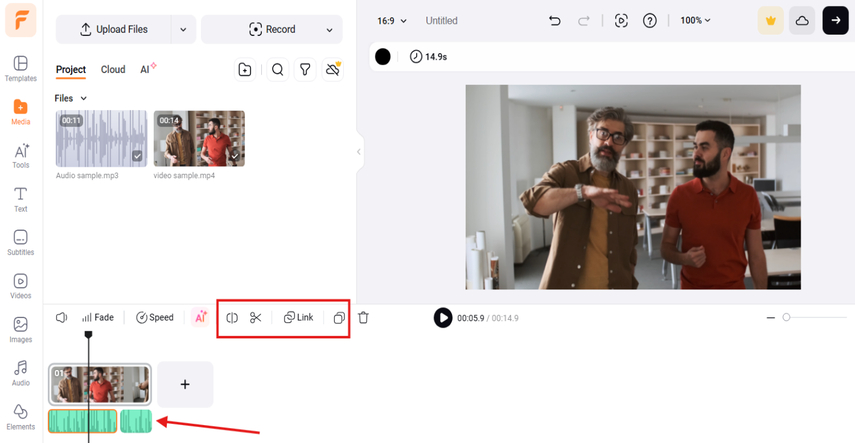Select the video sample.mp4 thumbnail

point(199,139)
